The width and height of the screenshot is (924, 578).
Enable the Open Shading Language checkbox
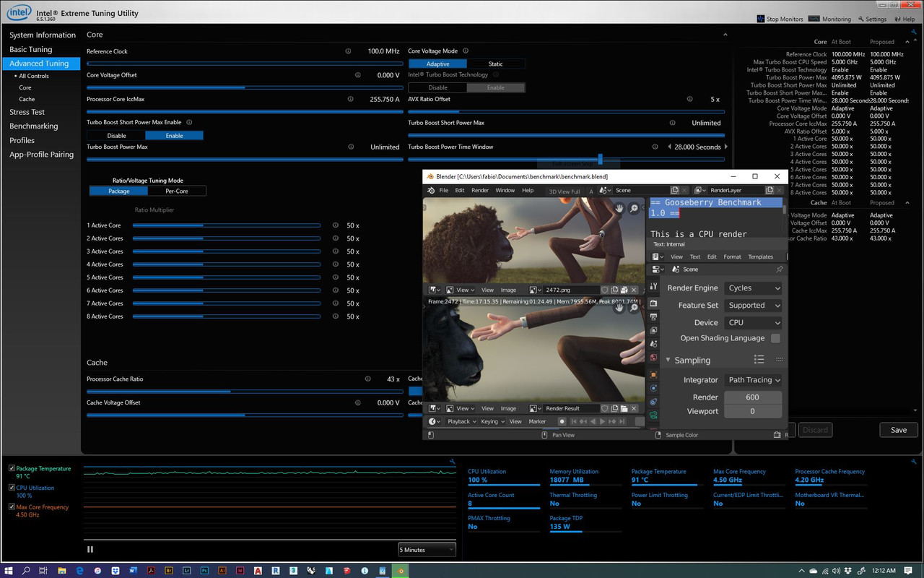point(775,338)
